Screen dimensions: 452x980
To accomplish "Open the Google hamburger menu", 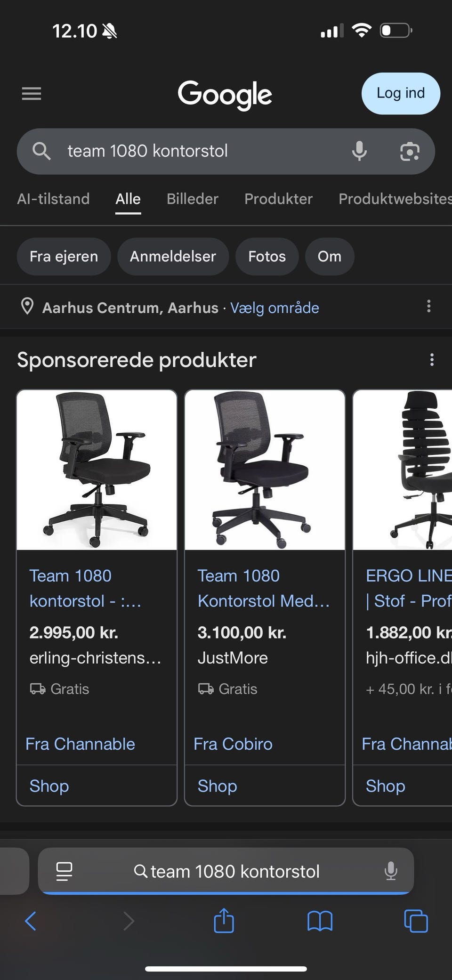I will pyautogui.click(x=32, y=94).
